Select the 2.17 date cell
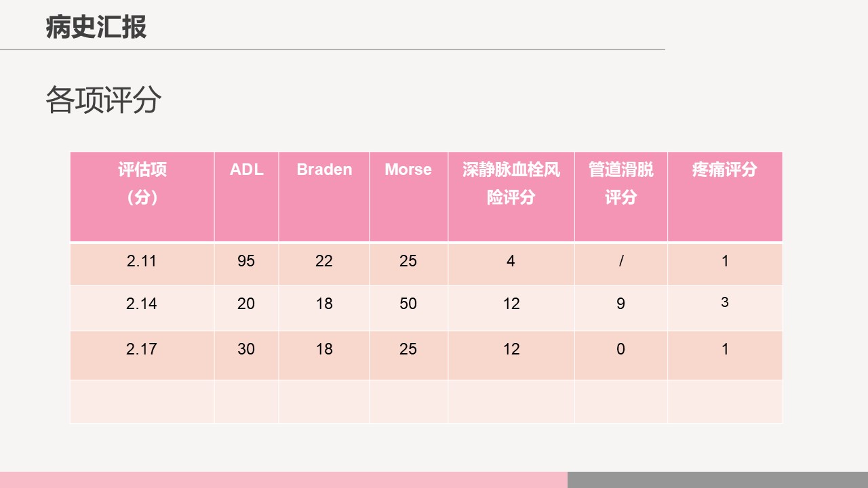 point(142,349)
